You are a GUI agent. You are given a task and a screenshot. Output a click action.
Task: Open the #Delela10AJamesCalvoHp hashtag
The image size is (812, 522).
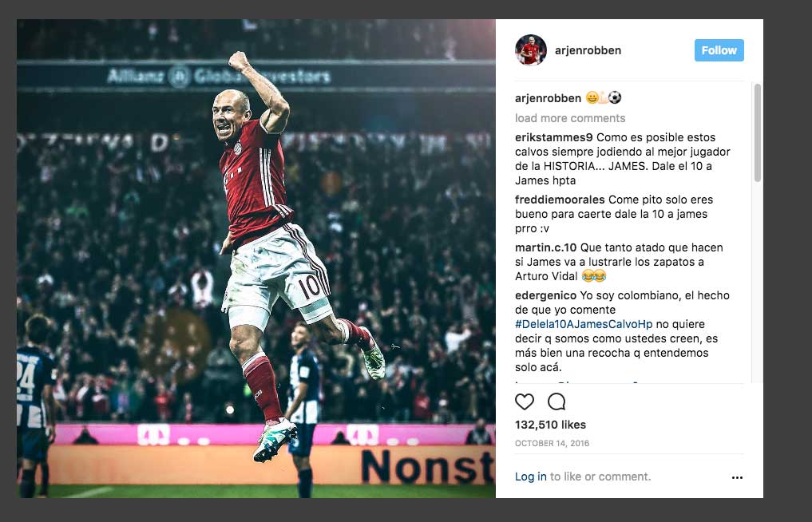tap(584, 324)
